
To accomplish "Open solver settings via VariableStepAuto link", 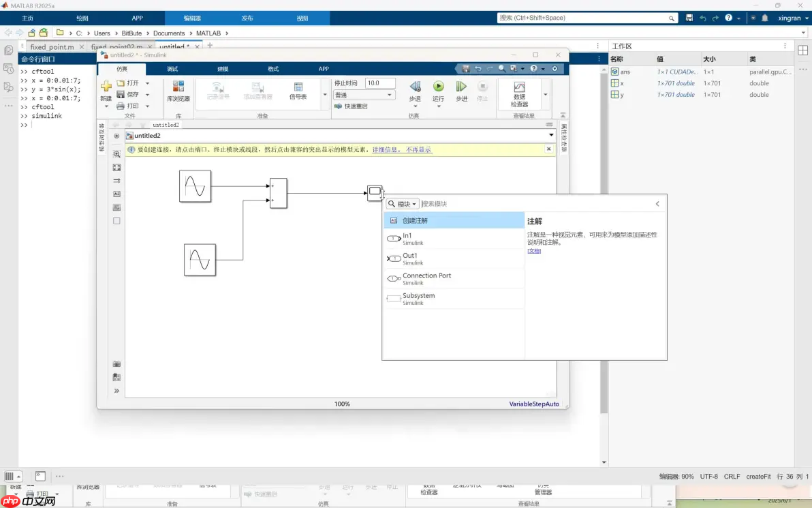I will [533, 404].
